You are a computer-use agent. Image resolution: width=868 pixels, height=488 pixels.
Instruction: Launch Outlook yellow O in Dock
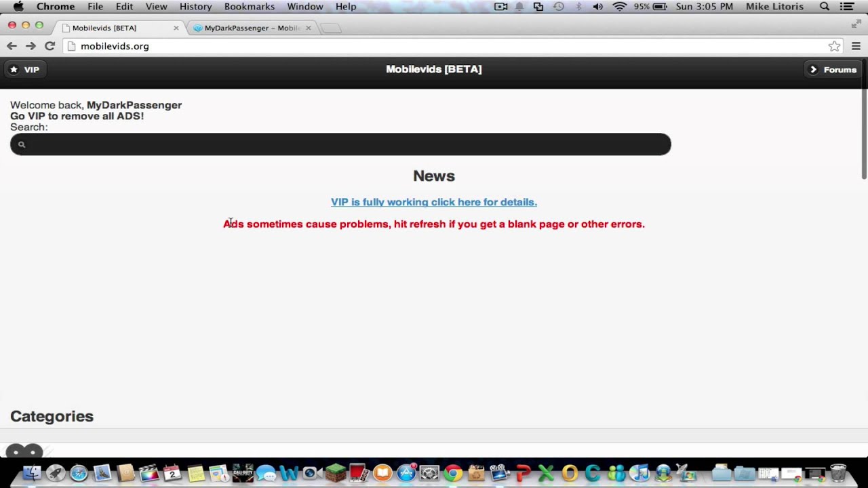570,472
